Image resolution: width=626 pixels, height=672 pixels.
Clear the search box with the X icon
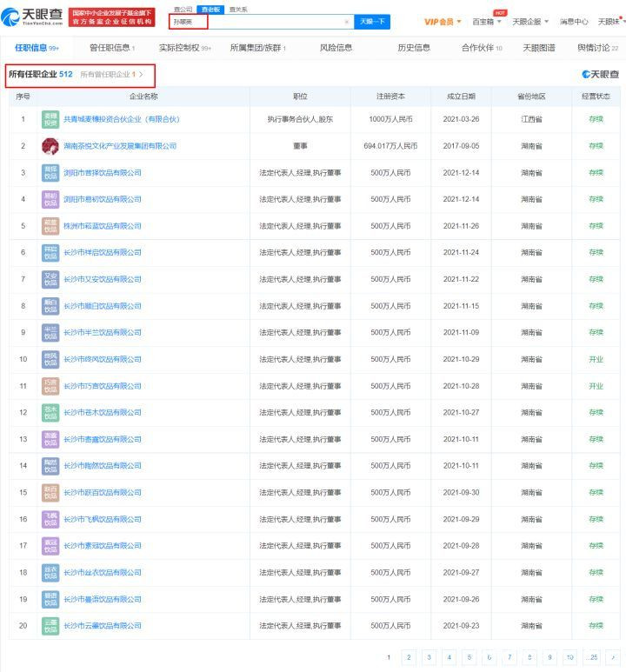(x=346, y=22)
